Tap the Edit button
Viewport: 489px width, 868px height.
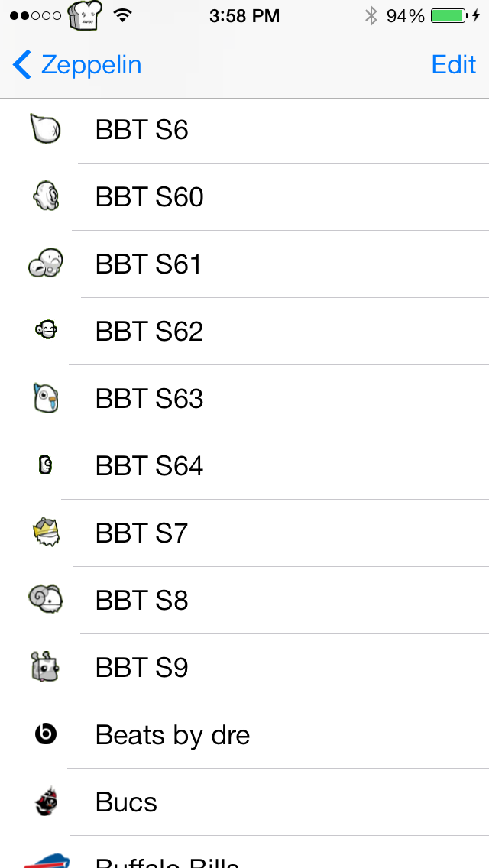454,65
